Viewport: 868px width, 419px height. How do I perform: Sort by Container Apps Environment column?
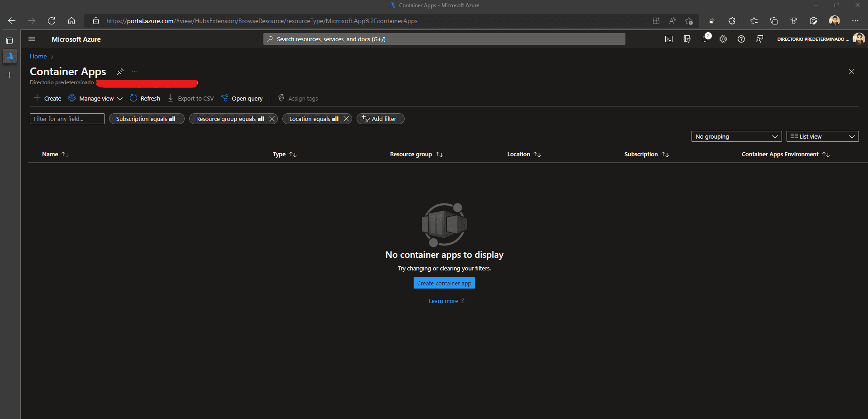785,154
